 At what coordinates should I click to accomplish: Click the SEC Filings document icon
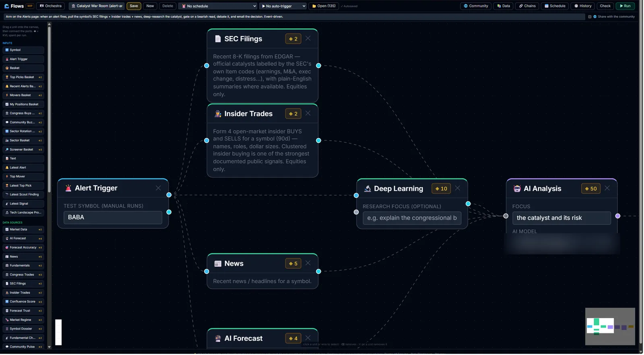(x=218, y=39)
